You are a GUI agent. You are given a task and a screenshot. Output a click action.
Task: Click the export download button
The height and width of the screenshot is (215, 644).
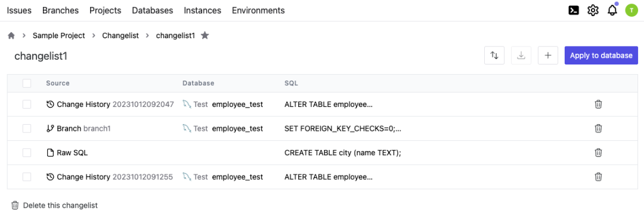point(521,56)
